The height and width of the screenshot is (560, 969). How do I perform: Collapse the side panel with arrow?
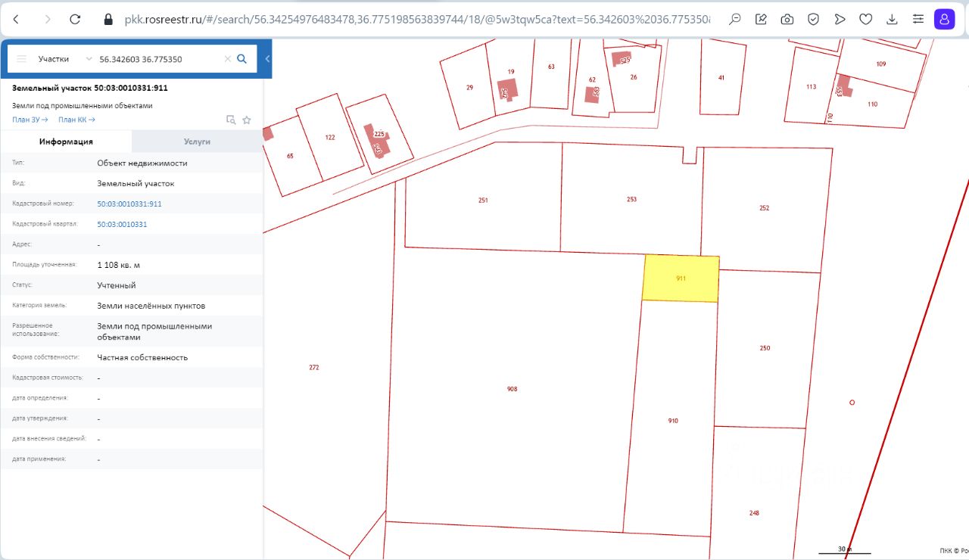point(267,59)
